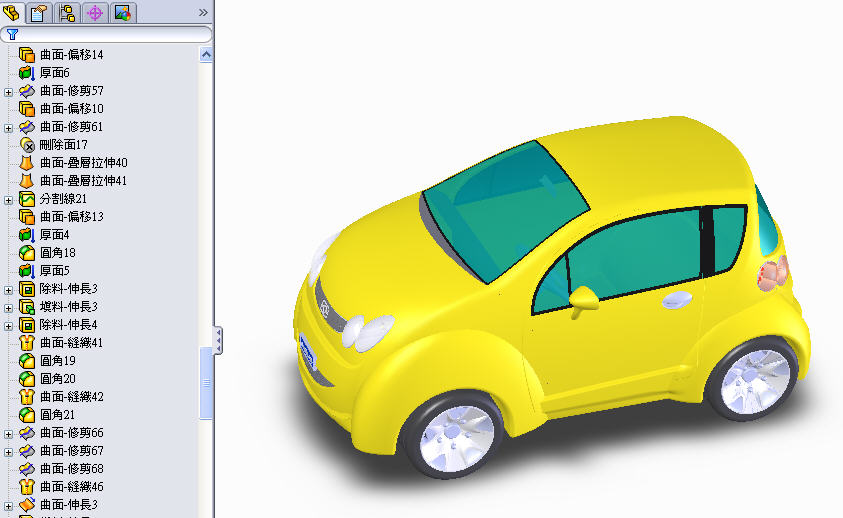Select the 曲面-偏移13 feature name
The image size is (843, 518).
pyautogui.click(x=72, y=217)
